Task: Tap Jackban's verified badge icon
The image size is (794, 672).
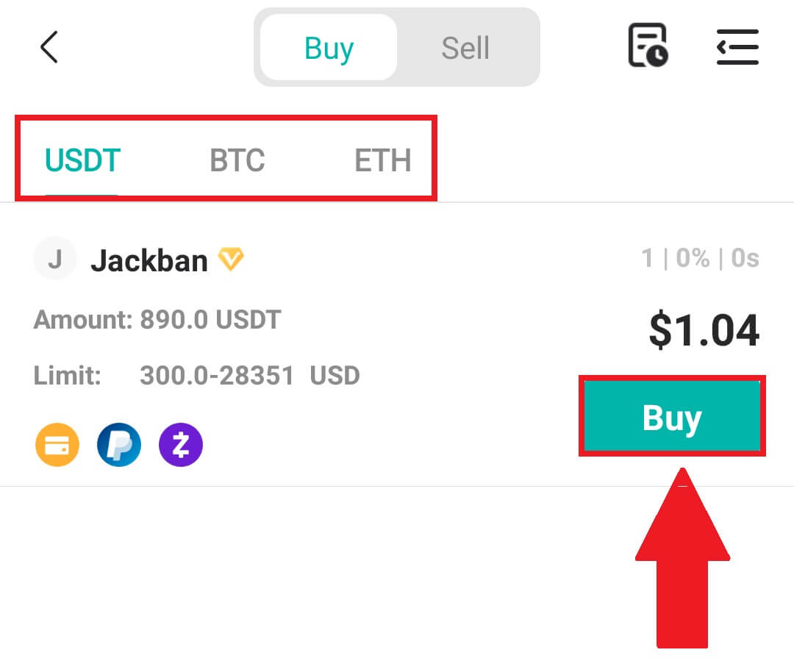Action: (230, 260)
